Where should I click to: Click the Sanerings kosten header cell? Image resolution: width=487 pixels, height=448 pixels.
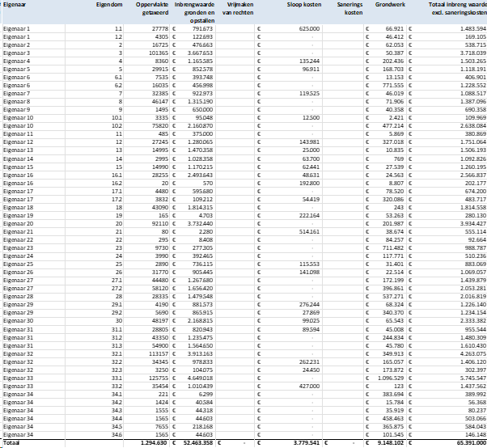point(343,12)
